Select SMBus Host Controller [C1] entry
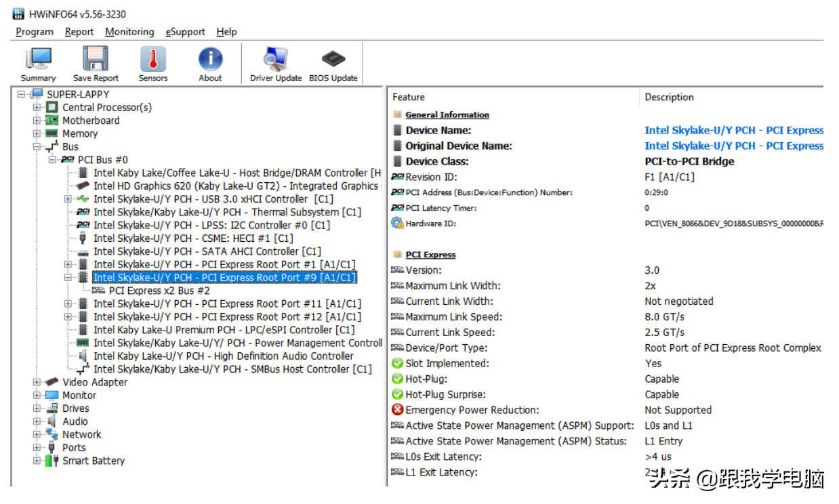Viewport: 839px width, 504px height. tap(232, 369)
